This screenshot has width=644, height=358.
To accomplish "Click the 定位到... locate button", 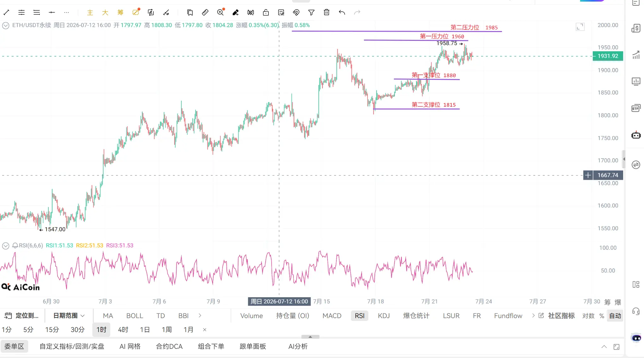I will [21, 316].
